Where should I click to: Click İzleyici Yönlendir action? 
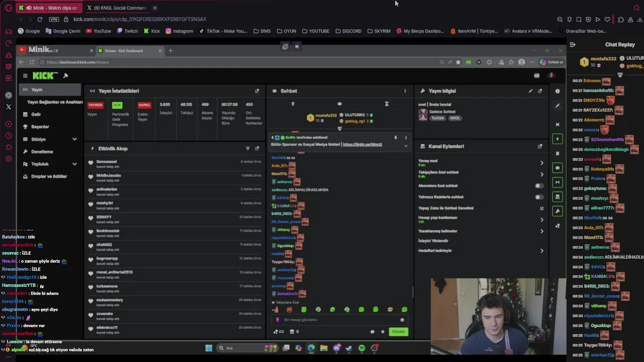pyautogui.click(x=433, y=241)
